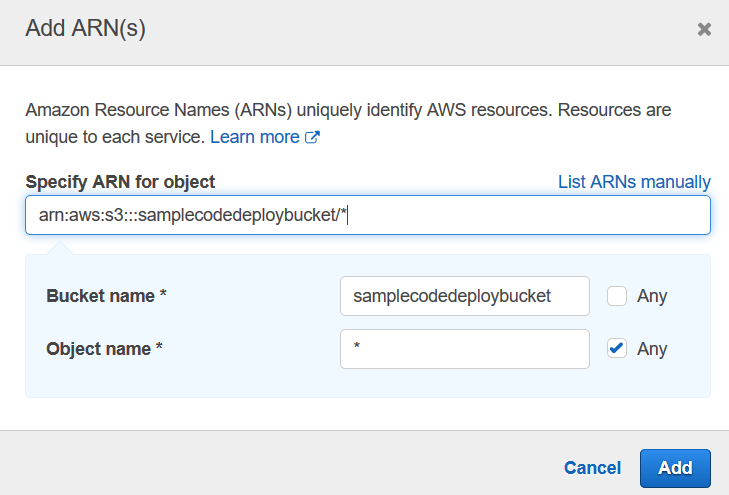Select the Bucket name field label
Image resolution: width=729 pixels, height=495 pixels.
point(106,296)
